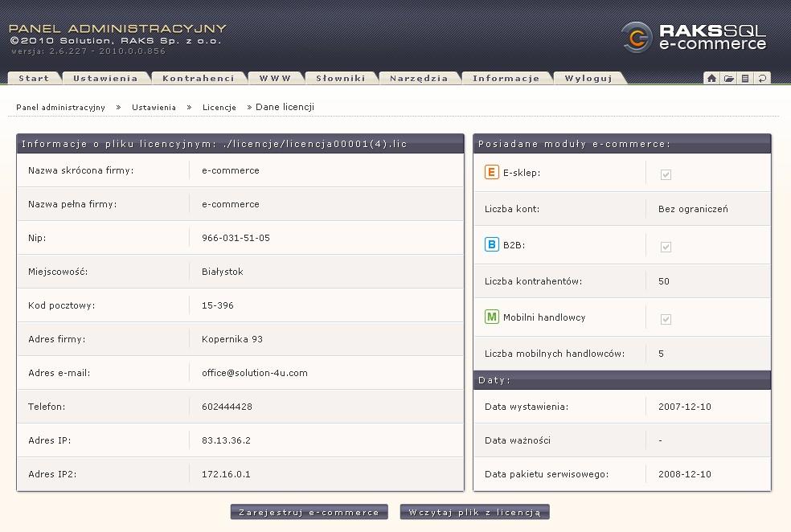This screenshot has width=791, height=532.
Task: Click the license file info panel header
Action: point(240,144)
